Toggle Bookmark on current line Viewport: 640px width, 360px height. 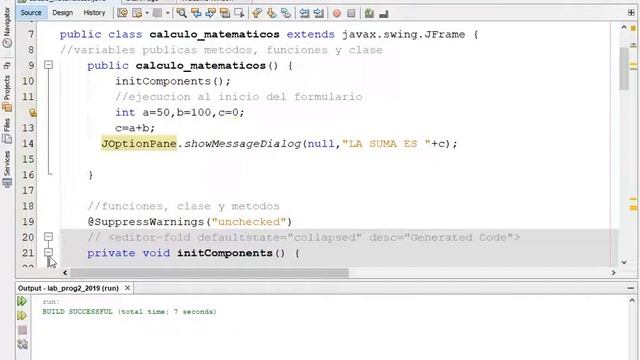286,13
